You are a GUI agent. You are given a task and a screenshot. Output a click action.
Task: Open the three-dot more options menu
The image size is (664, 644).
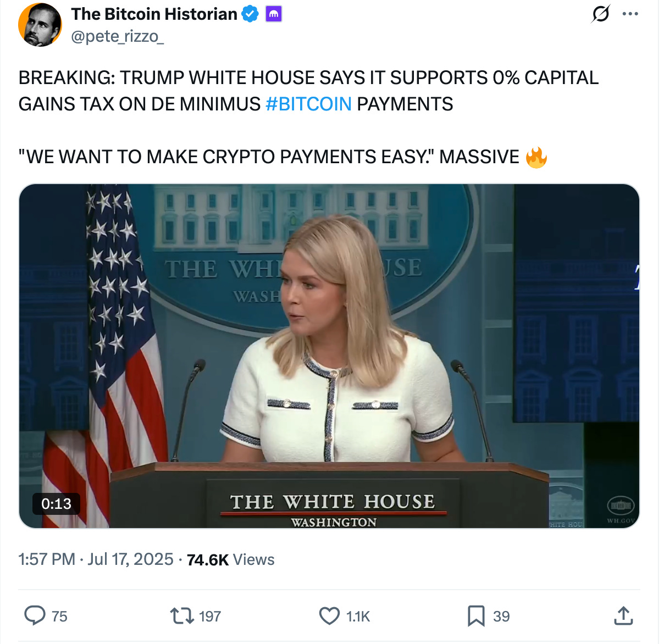click(x=630, y=14)
